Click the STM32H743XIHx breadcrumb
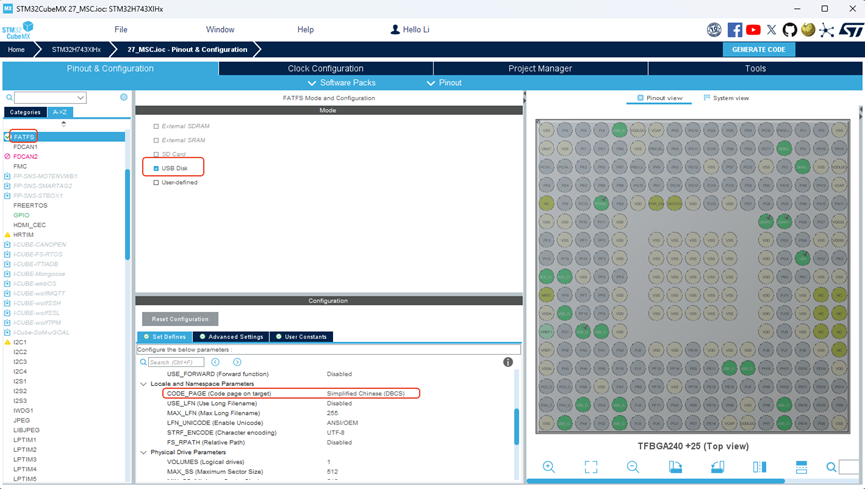Image resolution: width=865 pixels, height=489 pixels. [76, 50]
